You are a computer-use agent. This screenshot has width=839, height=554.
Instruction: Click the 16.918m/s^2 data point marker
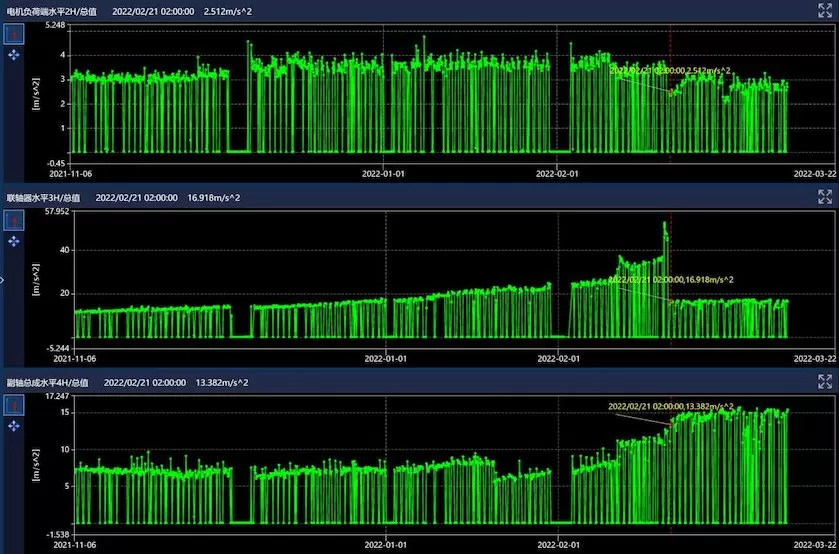point(670,300)
